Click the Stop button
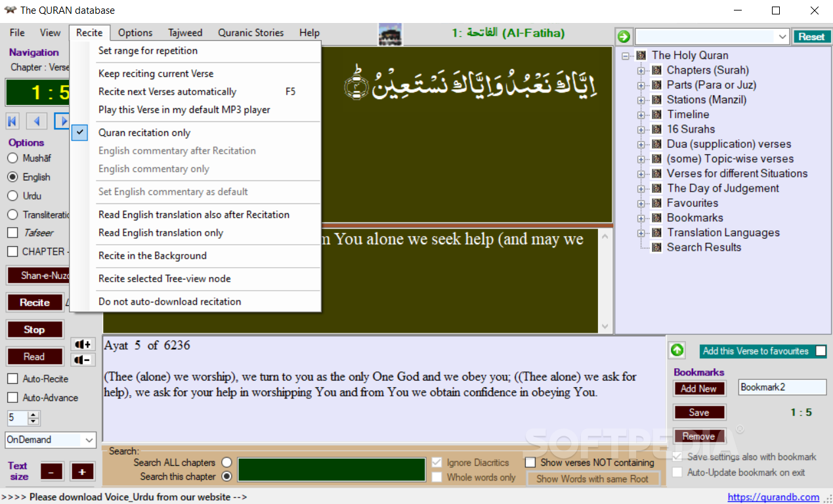This screenshot has width=833, height=504. click(35, 329)
